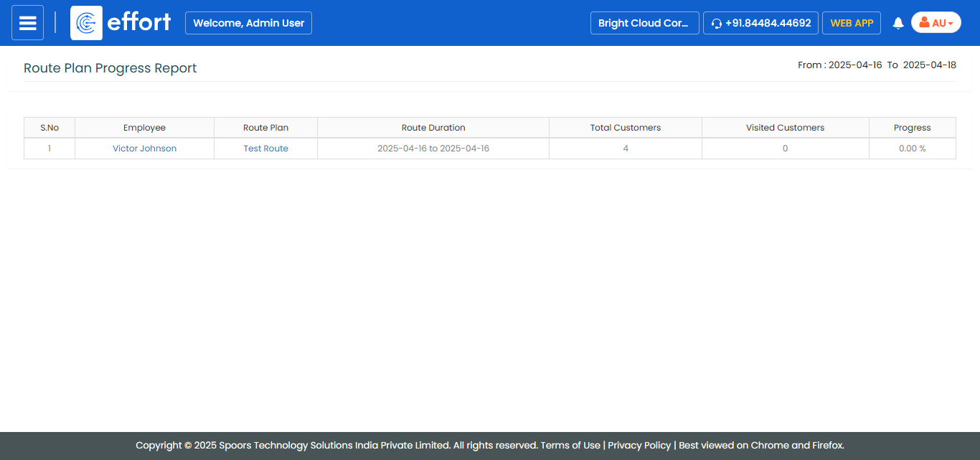The width and height of the screenshot is (980, 460).
Task: Open the Test Route plan link
Action: (x=265, y=149)
